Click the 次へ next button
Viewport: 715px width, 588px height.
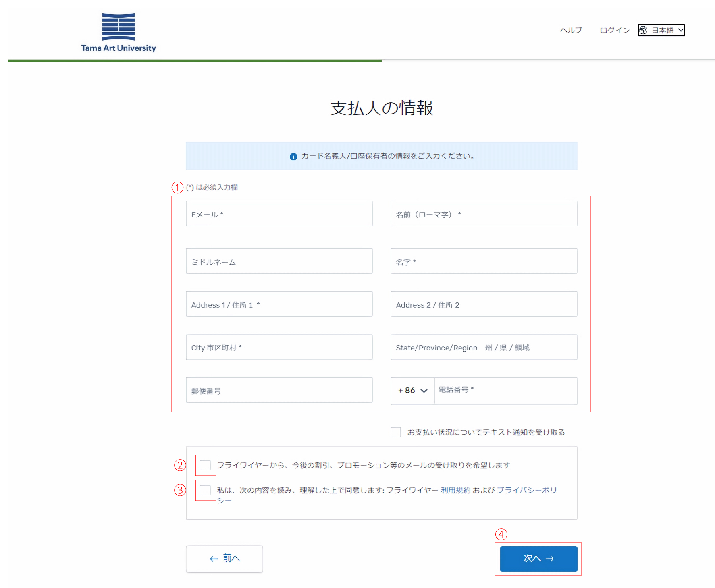(538, 559)
